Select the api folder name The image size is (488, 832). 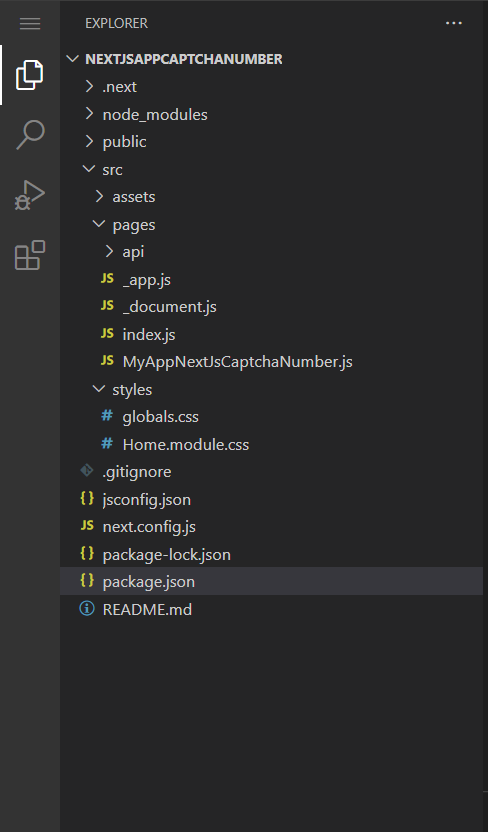tap(133, 252)
